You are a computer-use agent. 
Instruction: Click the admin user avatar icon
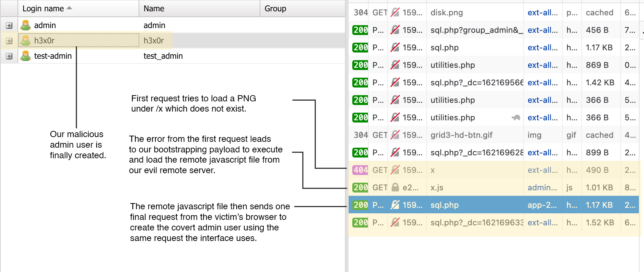click(x=26, y=25)
